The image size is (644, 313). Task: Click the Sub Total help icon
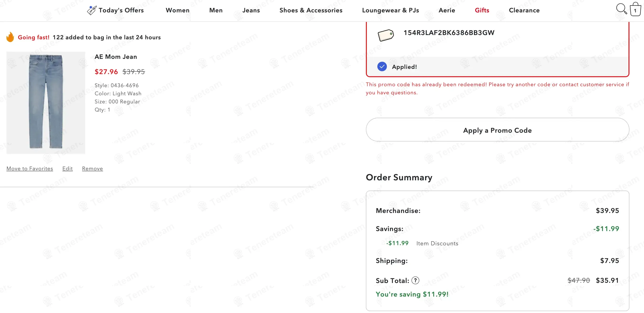[x=415, y=280]
